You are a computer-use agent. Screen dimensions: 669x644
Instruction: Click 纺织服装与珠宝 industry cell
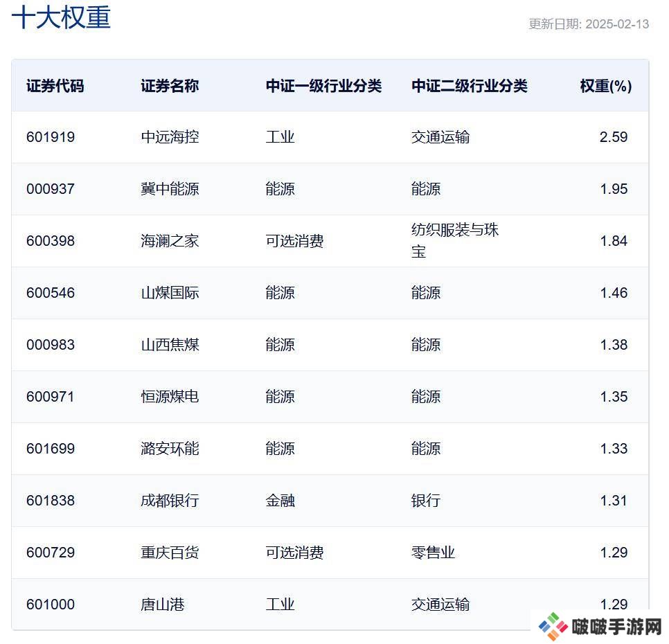[455, 241]
